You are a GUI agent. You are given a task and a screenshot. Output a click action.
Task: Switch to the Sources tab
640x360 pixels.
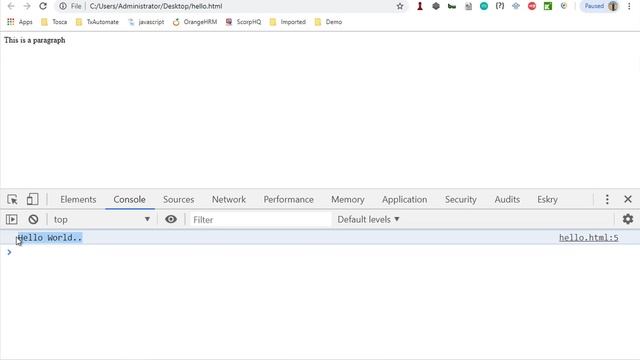pos(178,199)
